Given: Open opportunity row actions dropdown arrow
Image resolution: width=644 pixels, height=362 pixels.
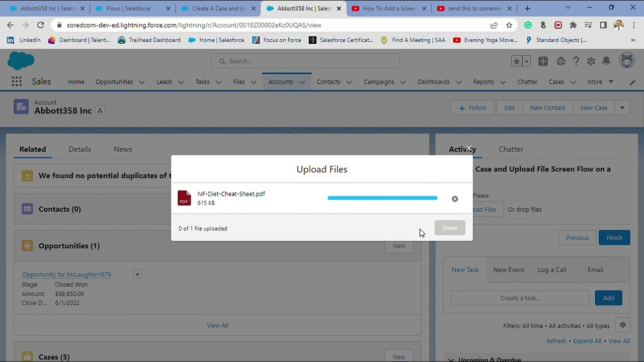Looking at the screenshot, I should [137, 274].
